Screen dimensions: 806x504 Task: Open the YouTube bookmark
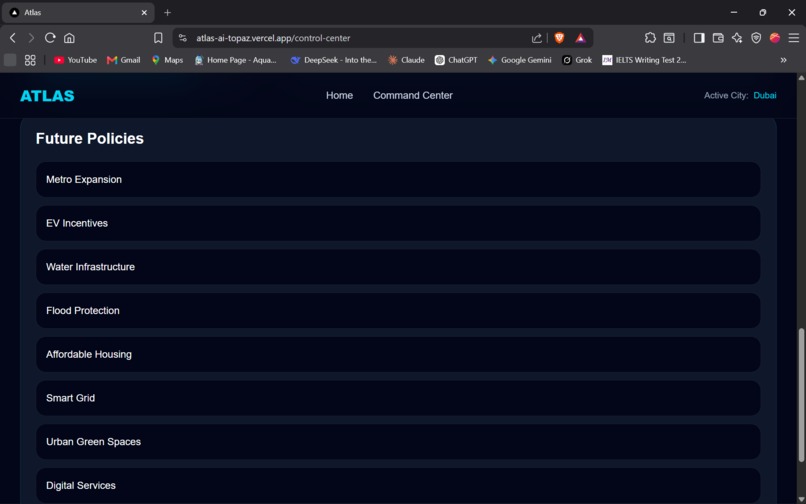[75, 60]
